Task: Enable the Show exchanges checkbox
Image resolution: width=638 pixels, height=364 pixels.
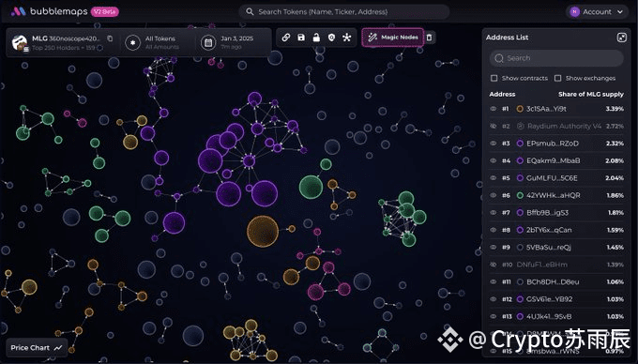Action: pyautogui.click(x=558, y=78)
